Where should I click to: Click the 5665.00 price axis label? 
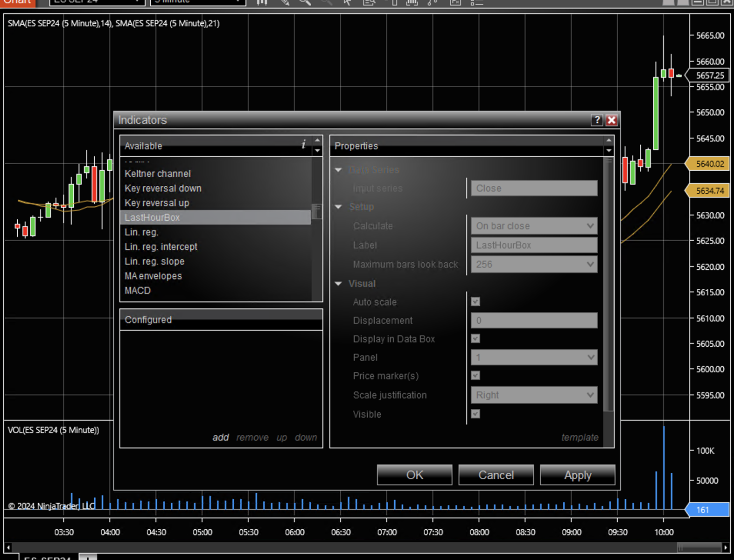coord(710,35)
